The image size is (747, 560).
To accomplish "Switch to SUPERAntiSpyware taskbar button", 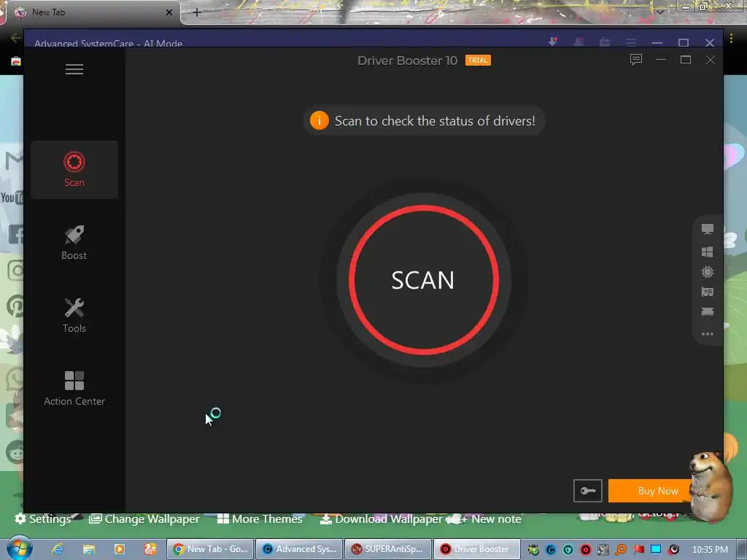I will coord(388,549).
